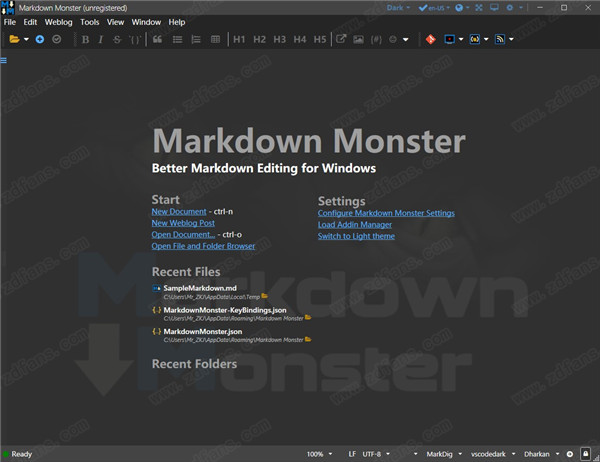
Task: Apply H3 heading
Action: 280,39
